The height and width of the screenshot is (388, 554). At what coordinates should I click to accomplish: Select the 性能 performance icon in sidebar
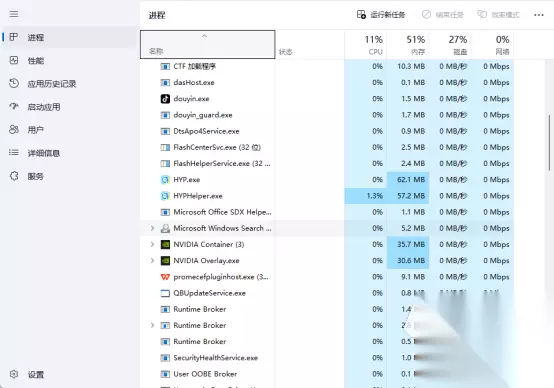tap(14, 60)
